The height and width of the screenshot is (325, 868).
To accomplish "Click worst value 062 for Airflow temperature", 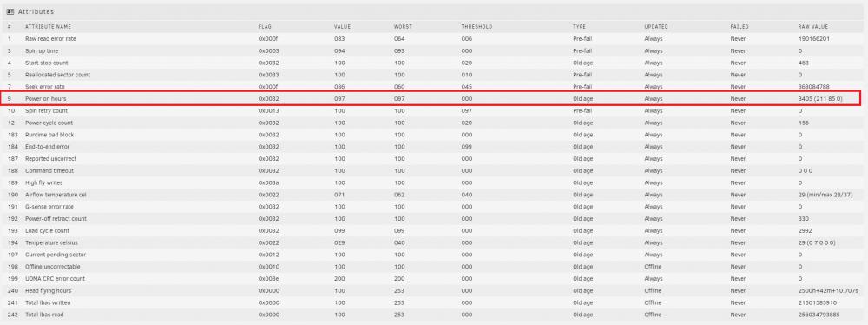I will point(399,195).
